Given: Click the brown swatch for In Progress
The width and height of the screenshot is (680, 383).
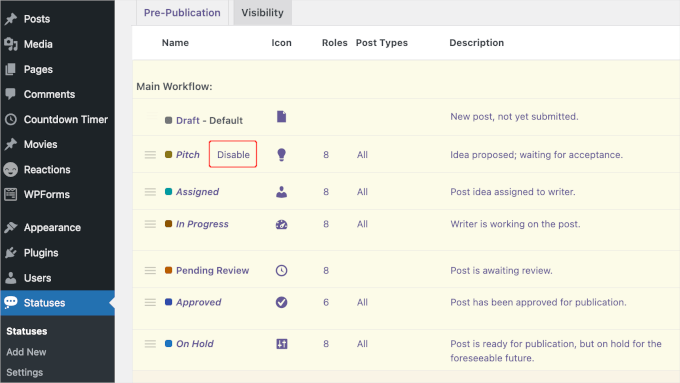Looking at the screenshot, I should click(168, 224).
